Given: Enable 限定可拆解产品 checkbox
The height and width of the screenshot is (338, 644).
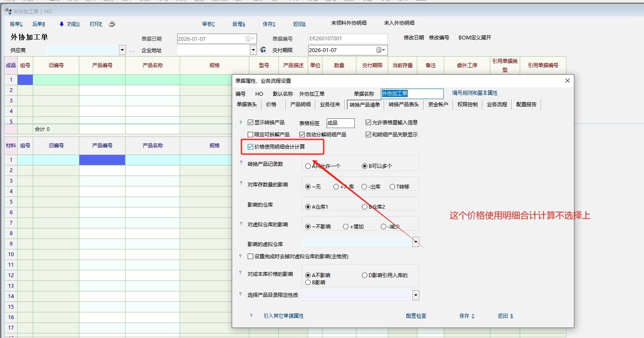Looking at the screenshot, I should point(251,134).
